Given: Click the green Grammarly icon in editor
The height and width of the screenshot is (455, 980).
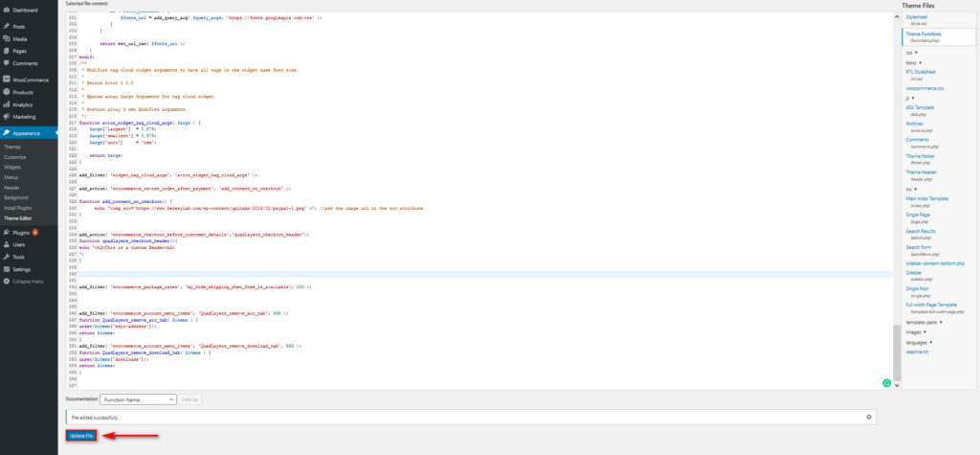Looking at the screenshot, I should pos(886,383).
